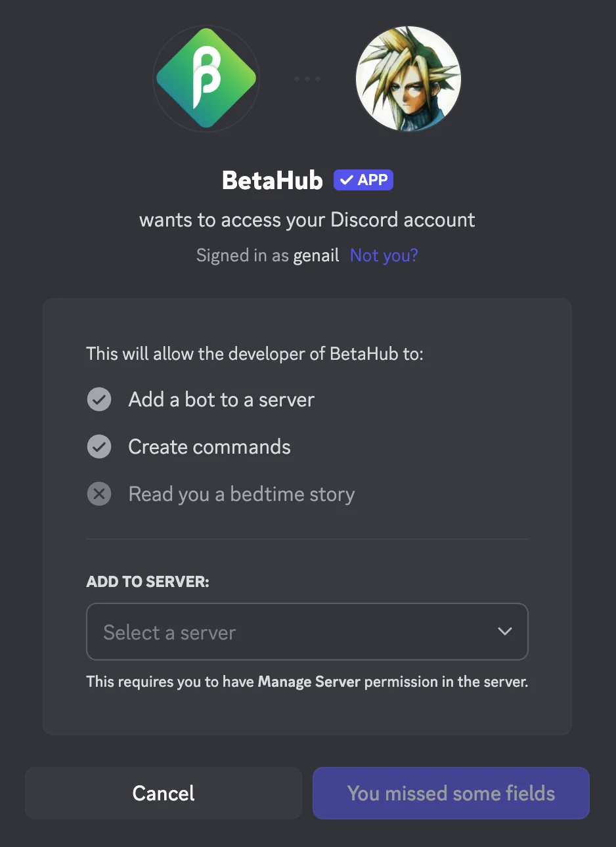Screen dimensions: 616x847
Task: Click the three dots between the avatars
Action: [x=307, y=79]
